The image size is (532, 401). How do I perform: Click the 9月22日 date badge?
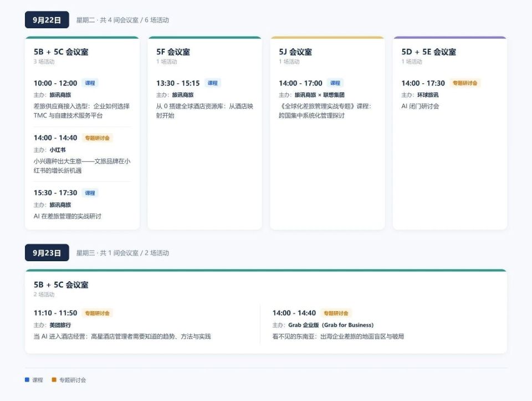tap(47, 20)
